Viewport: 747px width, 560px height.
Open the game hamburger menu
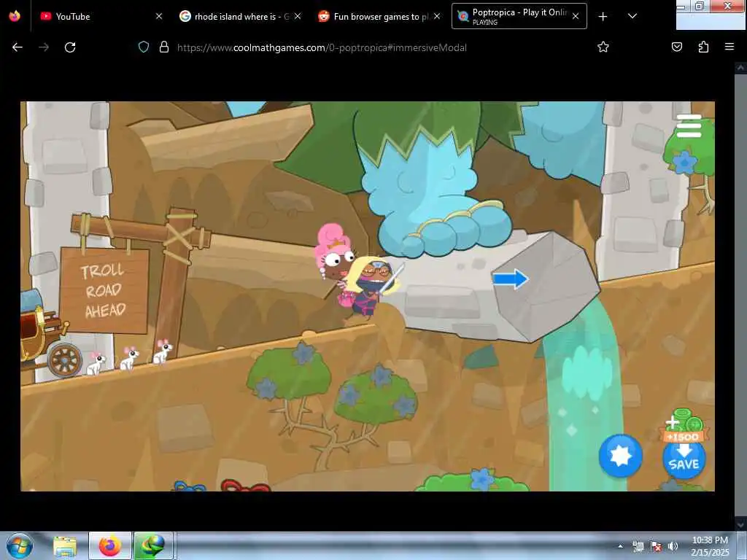[x=689, y=125]
